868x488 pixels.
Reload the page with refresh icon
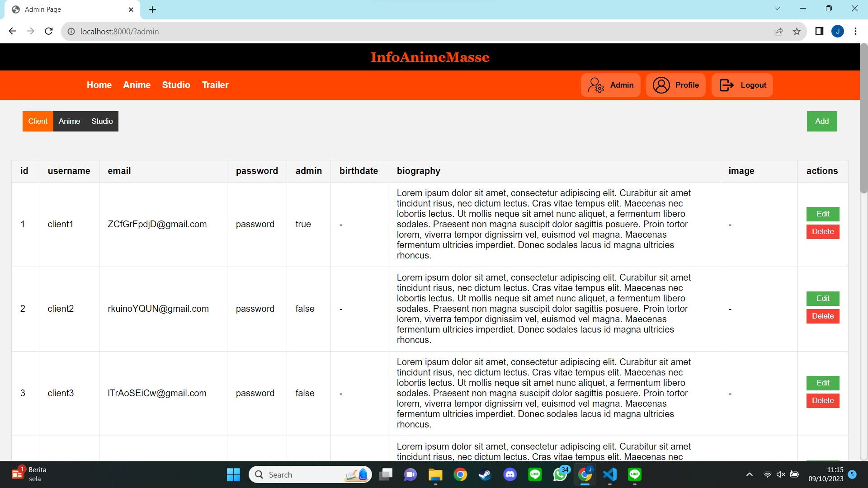click(x=49, y=31)
